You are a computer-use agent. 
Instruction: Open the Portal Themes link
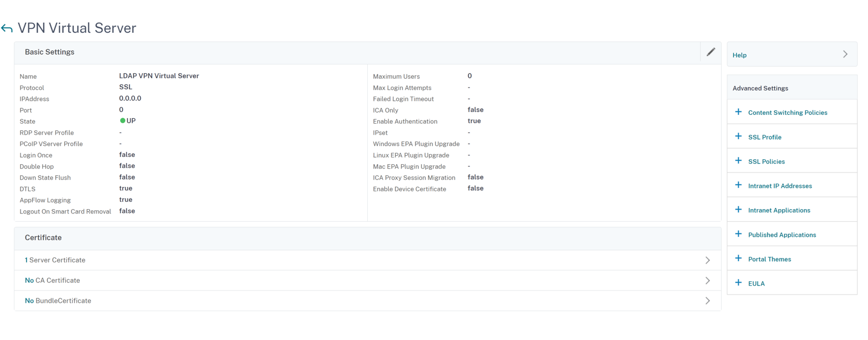769,259
